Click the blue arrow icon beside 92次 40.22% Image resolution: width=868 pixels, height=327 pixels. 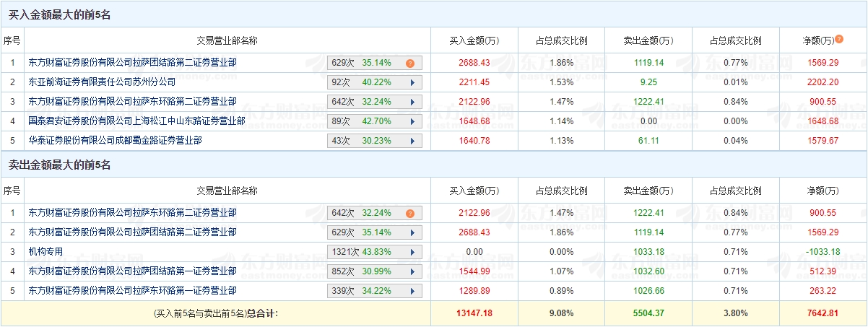point(412,82)
